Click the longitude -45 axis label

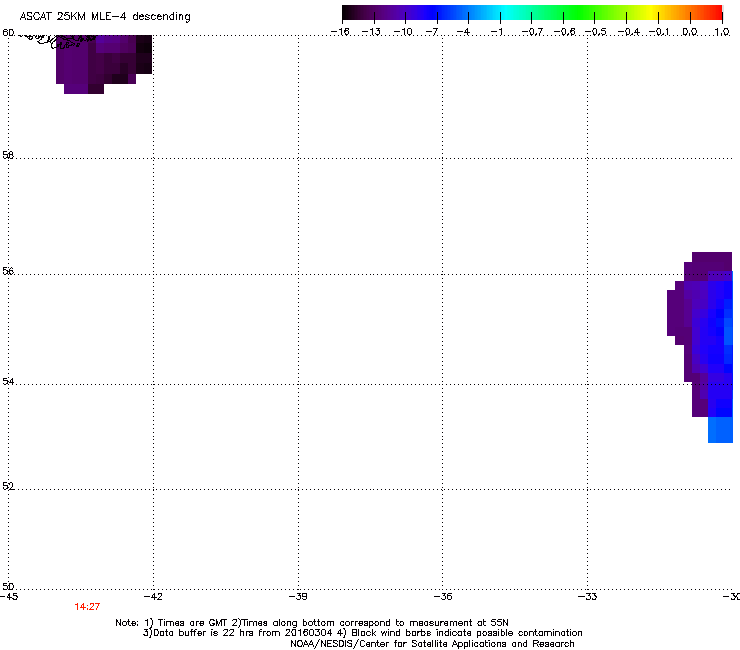click(9, 597)
